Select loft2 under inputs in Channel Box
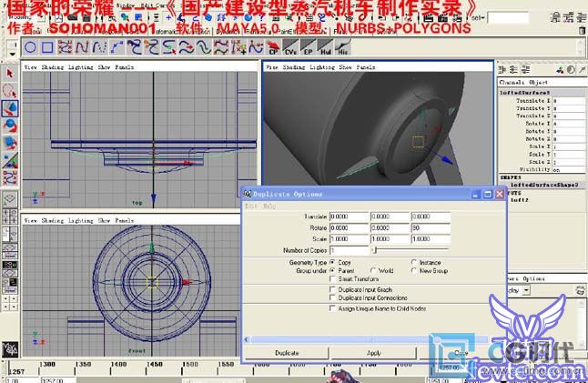This screenshot has width=588, height=383. (520, 200)
